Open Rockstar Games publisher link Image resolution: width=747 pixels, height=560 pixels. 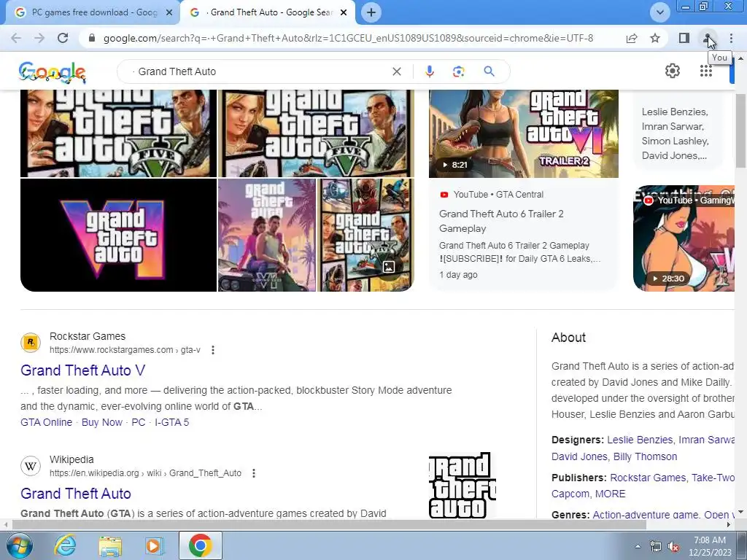pos(648,478)
